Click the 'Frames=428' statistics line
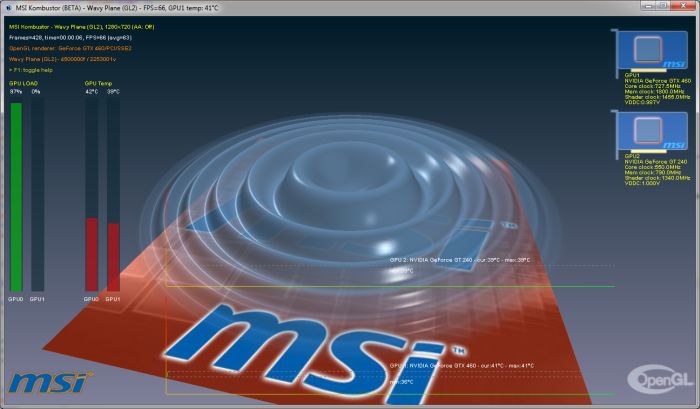This screenshot has height=409, width=700. (70, 38)
